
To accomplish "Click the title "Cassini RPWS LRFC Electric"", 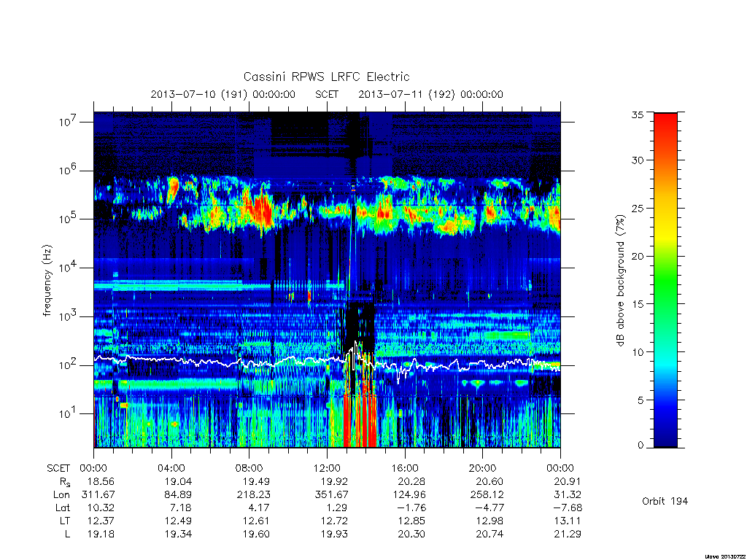I will 326,77.
